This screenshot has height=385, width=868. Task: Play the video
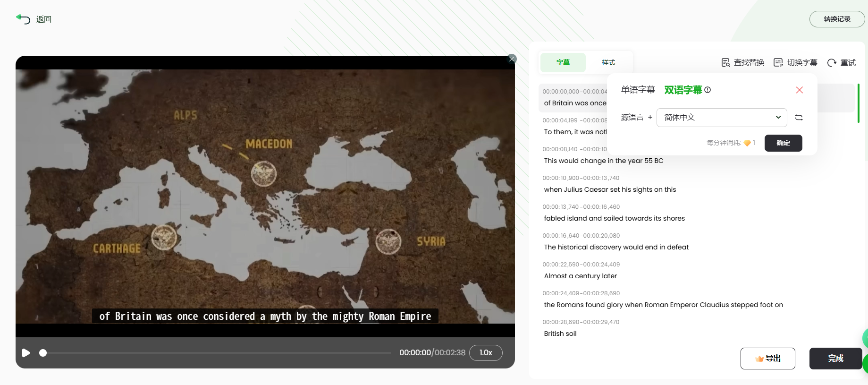pos(26,353)
